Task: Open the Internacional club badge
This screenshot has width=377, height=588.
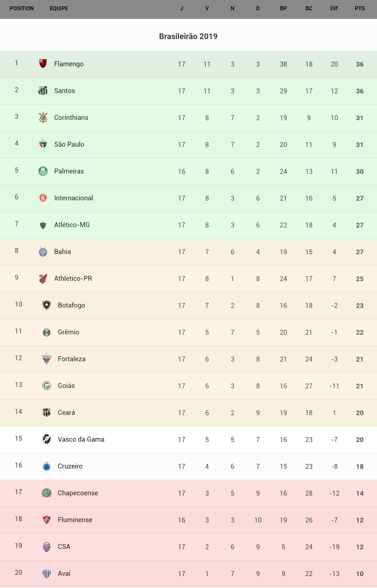Action: tap(43, 198)
